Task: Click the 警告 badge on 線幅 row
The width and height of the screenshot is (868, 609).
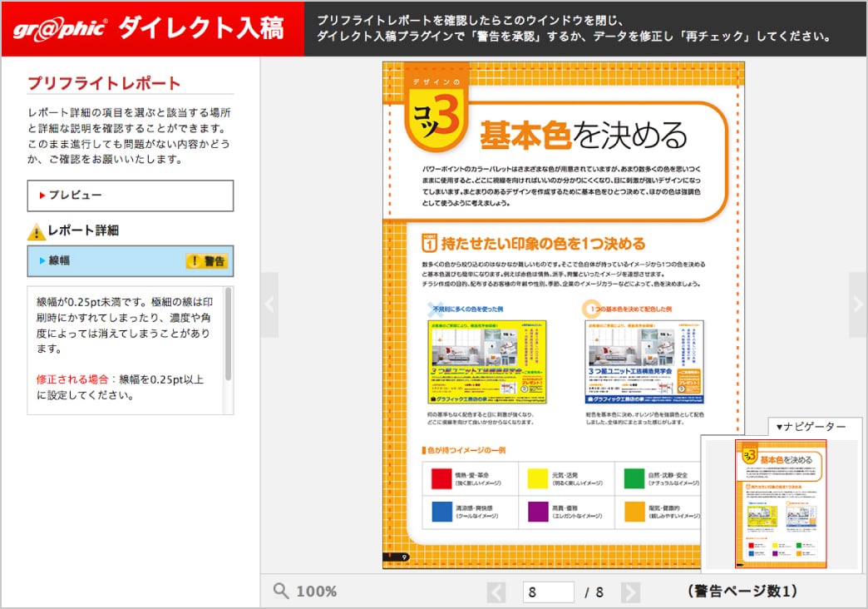Action: point(207,261)
